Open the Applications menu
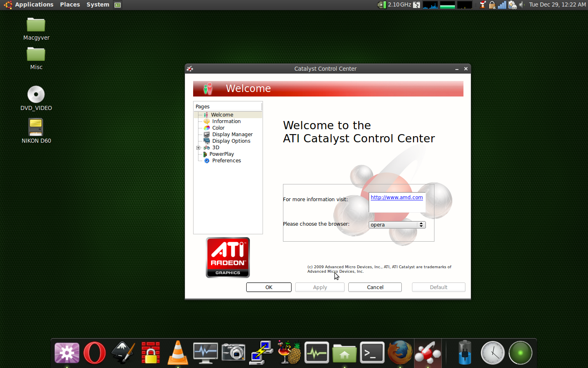Image resolution: width=588 pixels, height=368 pixels. (x=34, y=4)
